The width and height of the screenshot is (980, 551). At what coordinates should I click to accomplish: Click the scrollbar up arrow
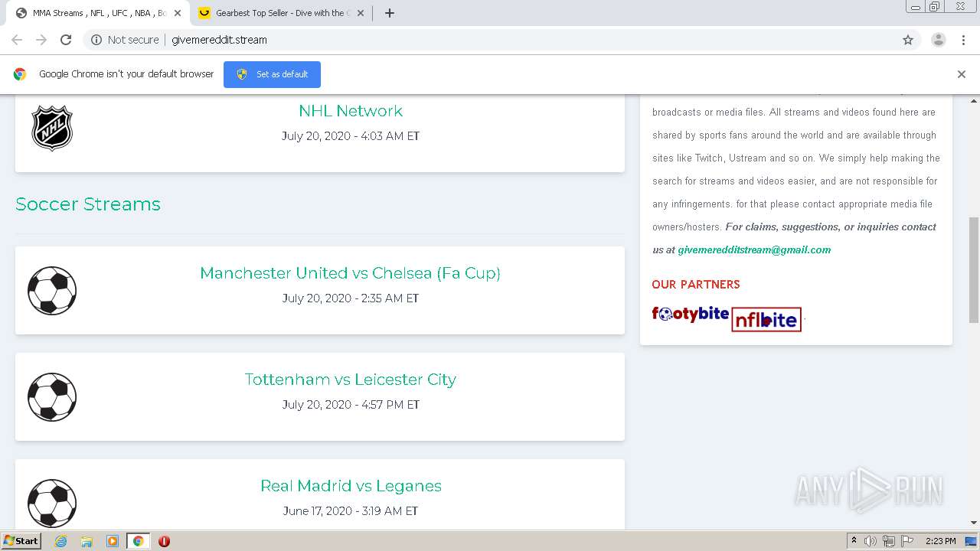point(974,100)
